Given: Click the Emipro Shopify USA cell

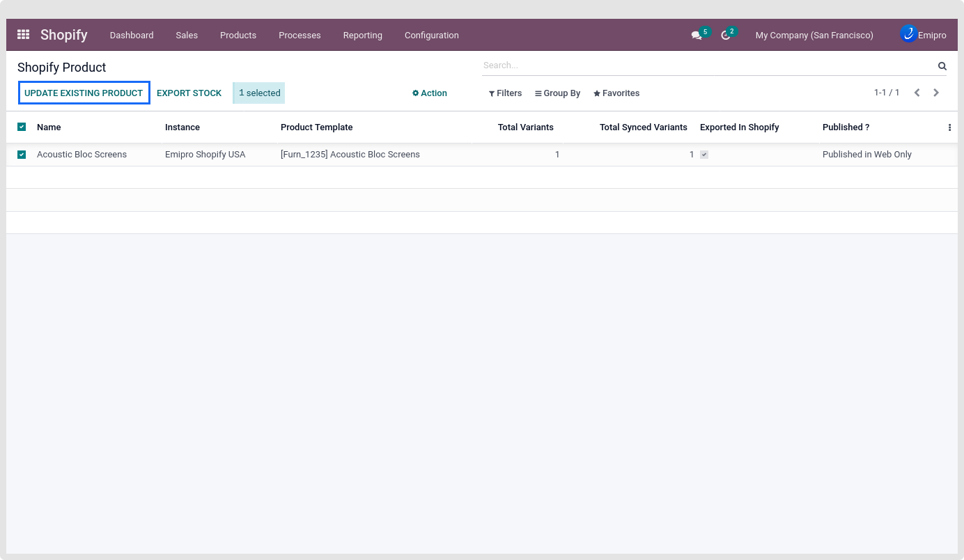Looking at the screenshot, I should click(x=205, y=155).
